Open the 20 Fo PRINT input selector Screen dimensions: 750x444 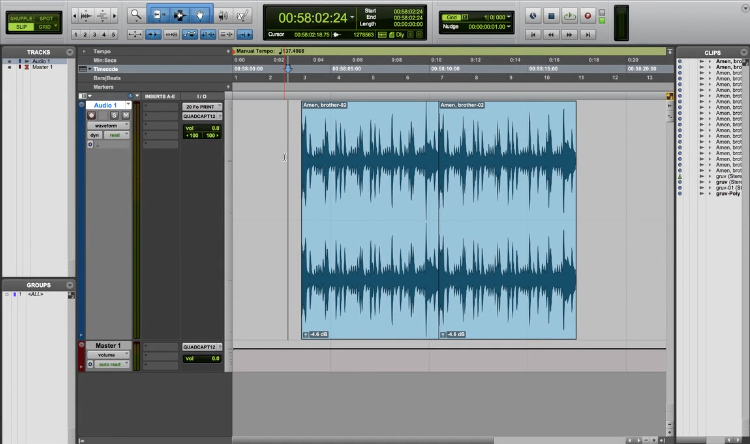click(x=202, y=107)
